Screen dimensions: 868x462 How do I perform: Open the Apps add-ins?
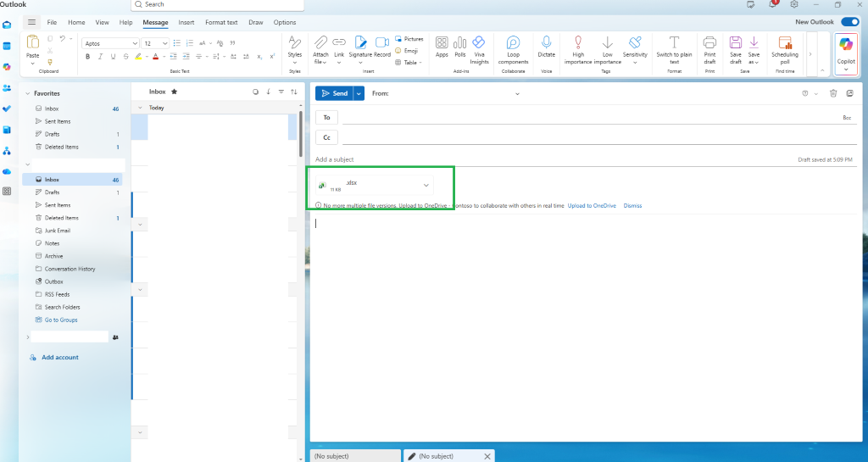point(442,47)
